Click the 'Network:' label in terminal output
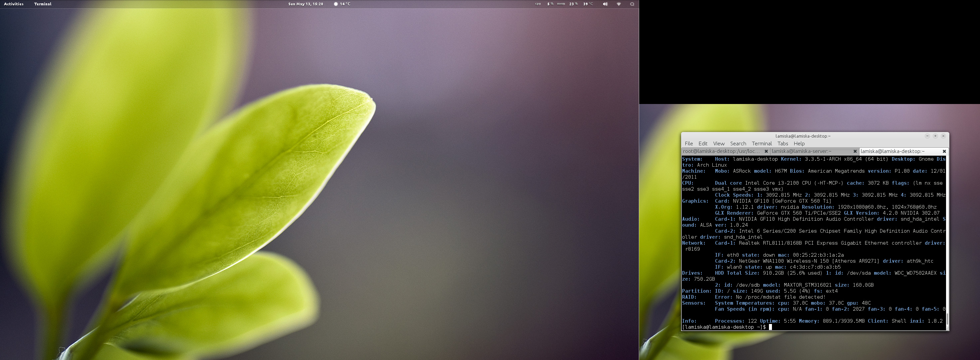The height and width of the screenshot is (360, 980). [693, 243]
